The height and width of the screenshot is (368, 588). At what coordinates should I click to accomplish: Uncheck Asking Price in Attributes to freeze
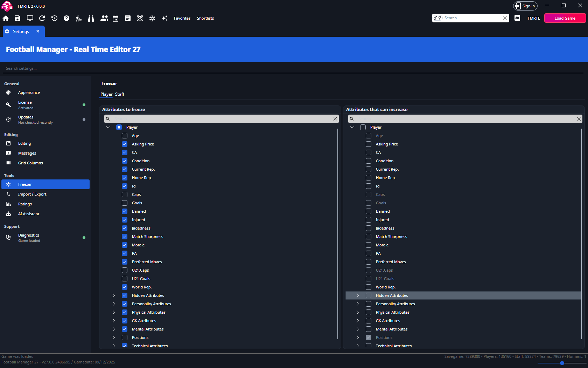point(125,144)
